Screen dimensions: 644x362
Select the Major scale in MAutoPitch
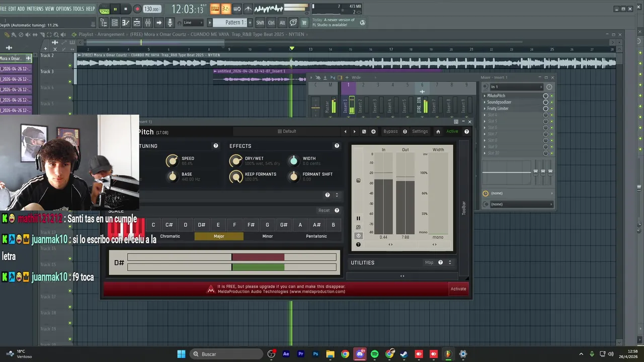219,236
